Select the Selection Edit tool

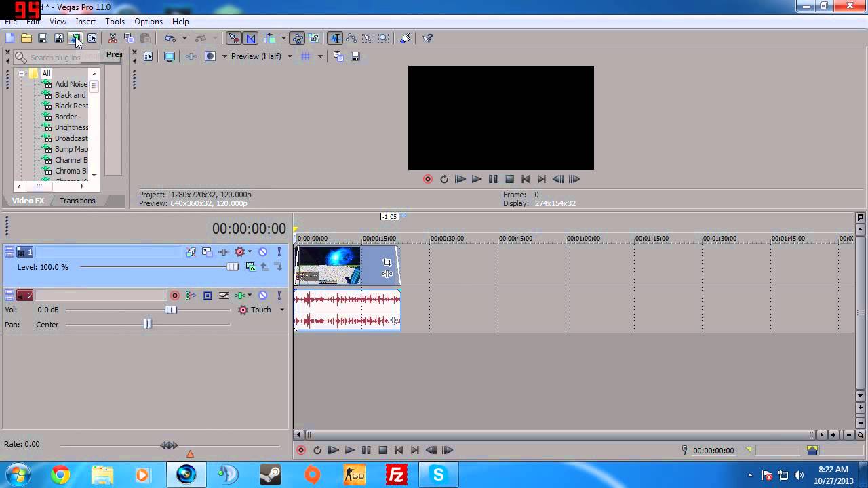coord(368,39)
